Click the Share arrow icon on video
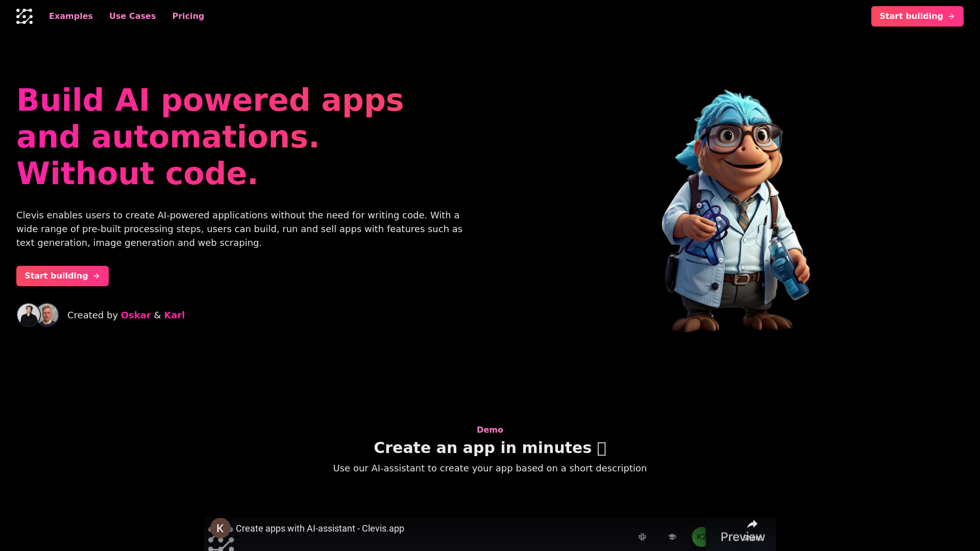This screenshot has width=980, height=551. tap(752, 524)
